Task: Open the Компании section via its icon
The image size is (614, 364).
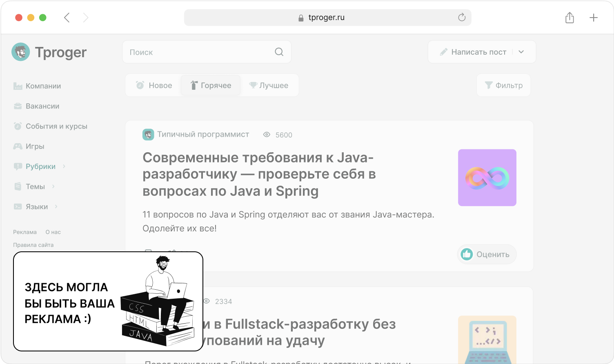Action: tap(18, 86)
